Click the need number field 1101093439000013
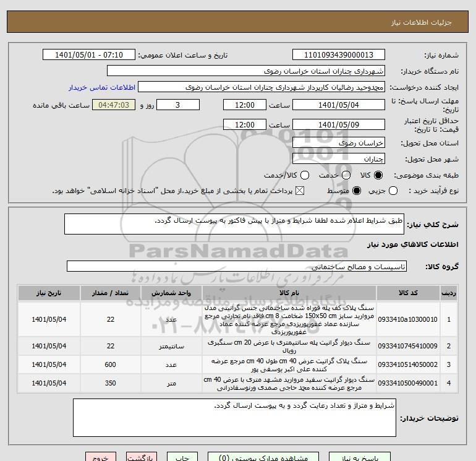This screenshot has height=461, width=476. click(x=339, y=54)
